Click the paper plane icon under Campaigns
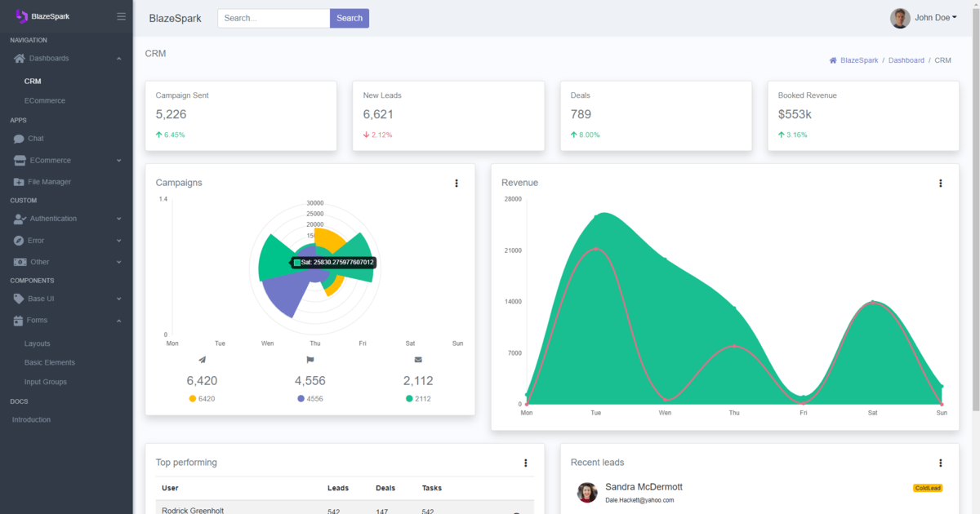Viewport: 980px width, 514px height. 202,360
